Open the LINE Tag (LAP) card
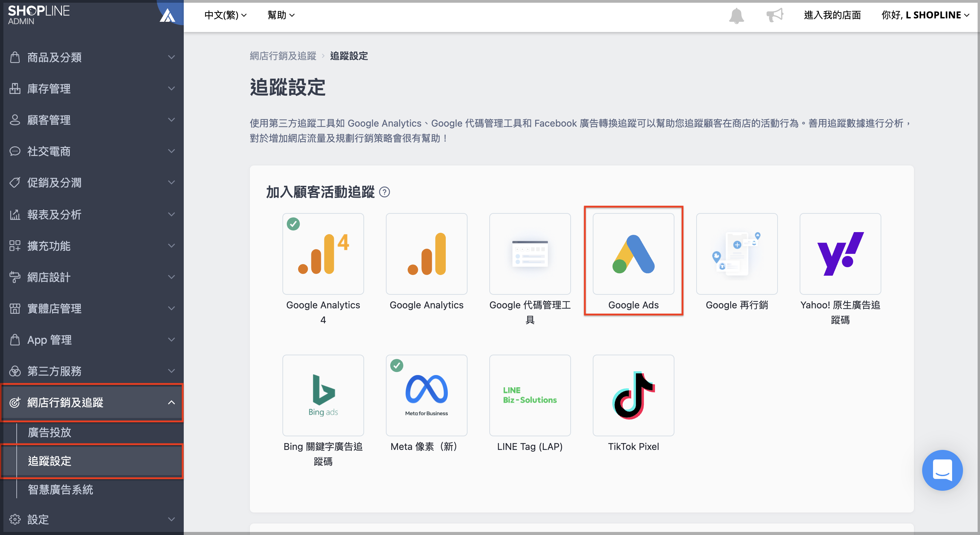This screenshot has height=535, width=980. (x=530, y=395)
